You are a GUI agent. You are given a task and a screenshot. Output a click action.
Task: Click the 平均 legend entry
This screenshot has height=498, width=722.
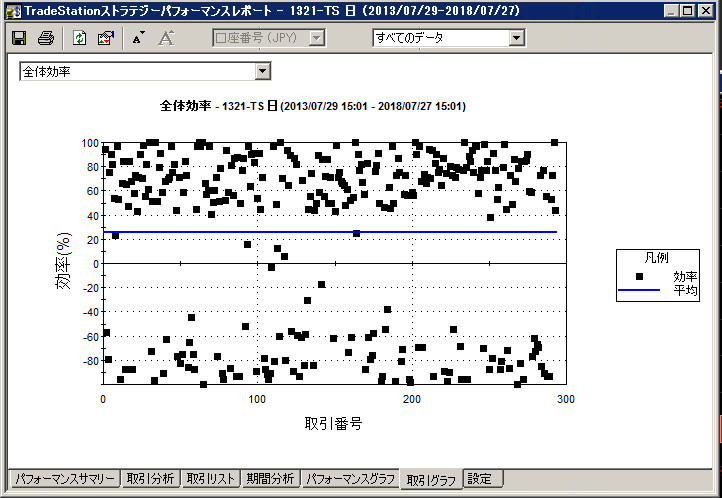click(x=685, y=290)
